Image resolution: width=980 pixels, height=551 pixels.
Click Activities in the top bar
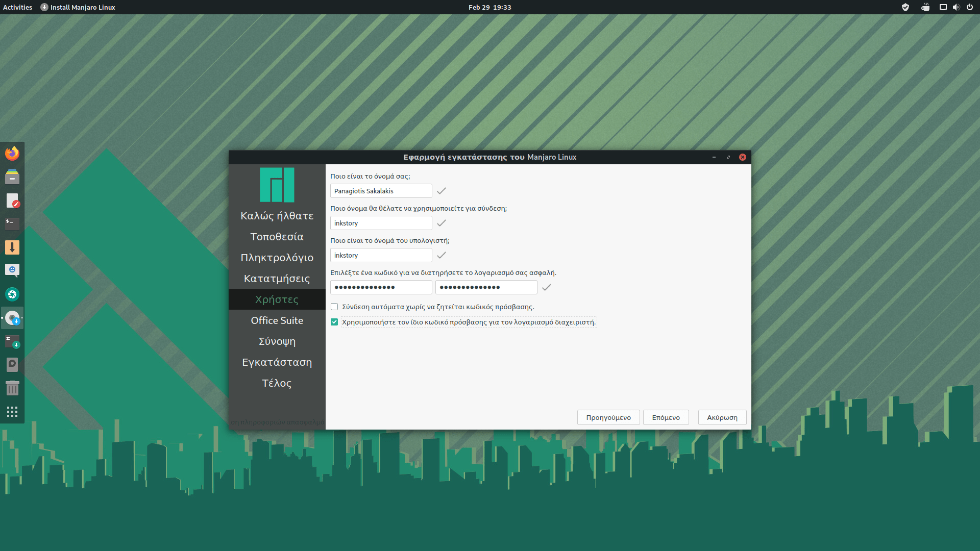coord(17,7)
